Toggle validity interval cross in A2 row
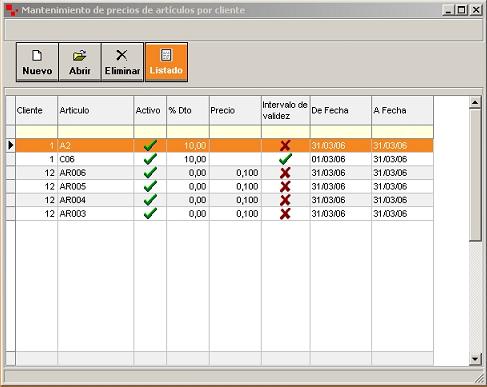 [x=285, y=146]
